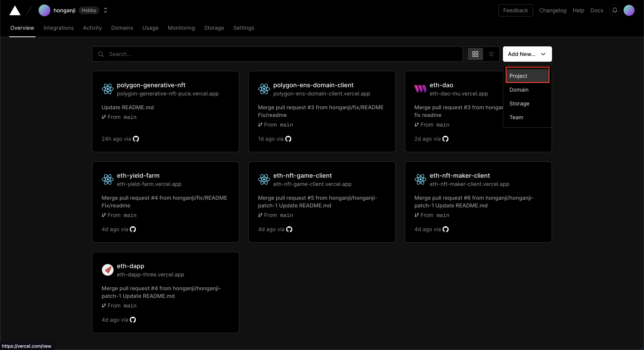Open the eth-nft-game-client project title
This screenshot has height=350, width=644.
(x=302, y=176)
